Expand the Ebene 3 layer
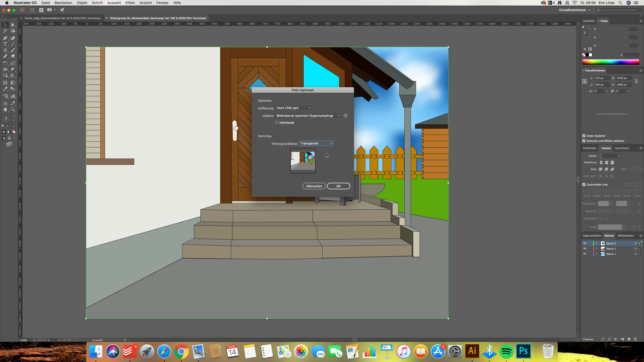The height and width of the screenshot is (362, 644). pyautogui.click(x=596, y=243)
